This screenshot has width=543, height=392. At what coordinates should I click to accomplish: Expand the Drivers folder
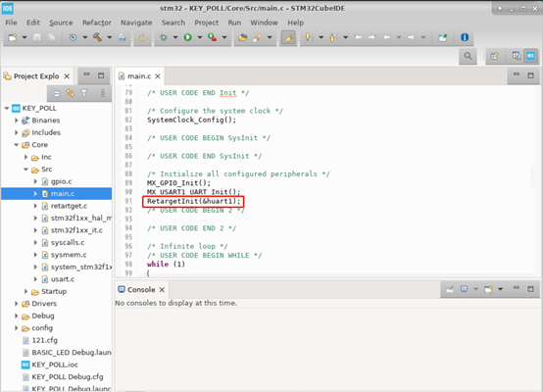[16, 304]
